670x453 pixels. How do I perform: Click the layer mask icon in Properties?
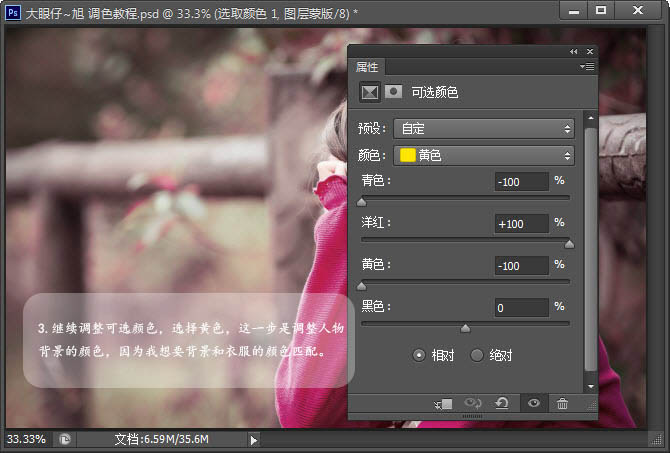coord(395,92)
